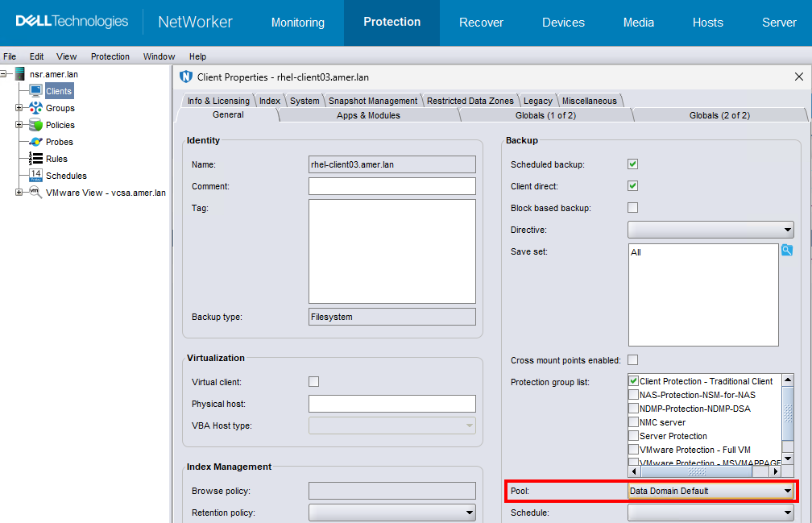Open the File menu
The width and height of the screenshot is (812, 523).
click(10, 56)
